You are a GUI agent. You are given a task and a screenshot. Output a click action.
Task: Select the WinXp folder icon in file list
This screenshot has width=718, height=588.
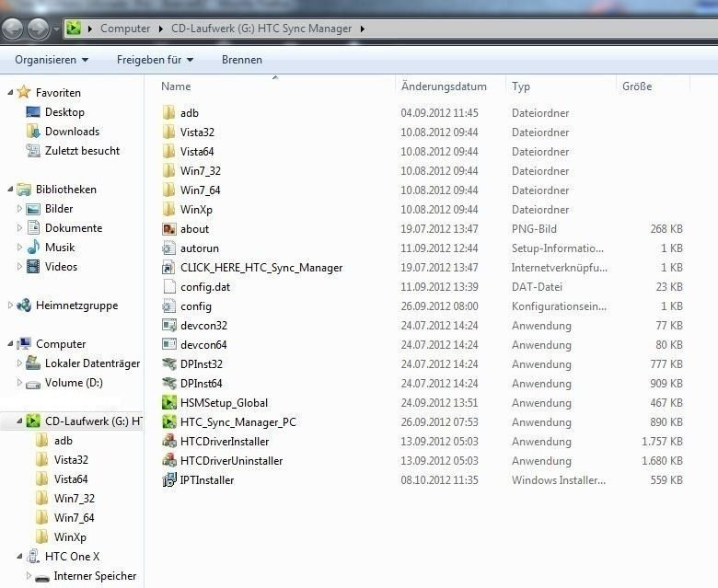click(168, 210)
